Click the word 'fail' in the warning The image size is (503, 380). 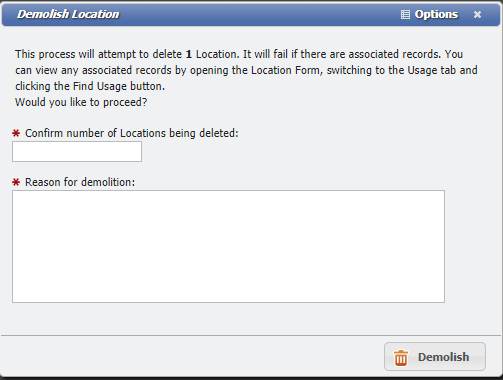pyautogui.click(x=281, y=54)
